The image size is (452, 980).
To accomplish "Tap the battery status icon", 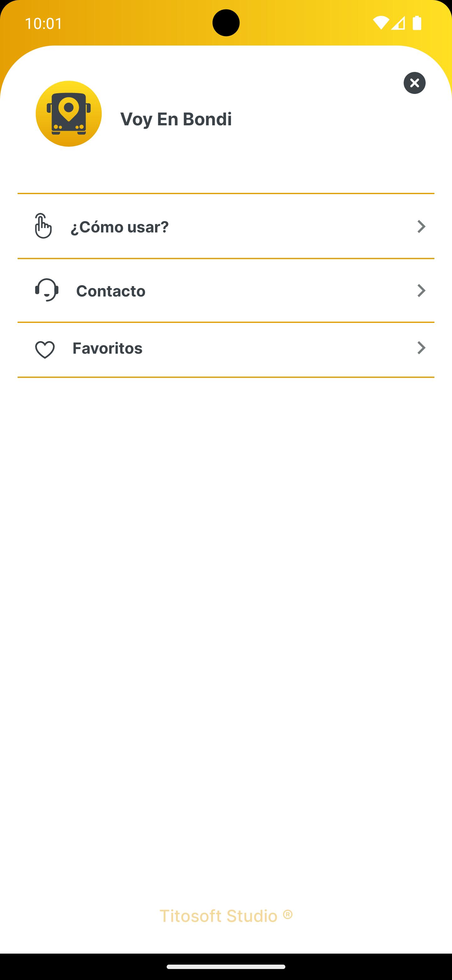I will pyautogui.click(x=417, y=23).
